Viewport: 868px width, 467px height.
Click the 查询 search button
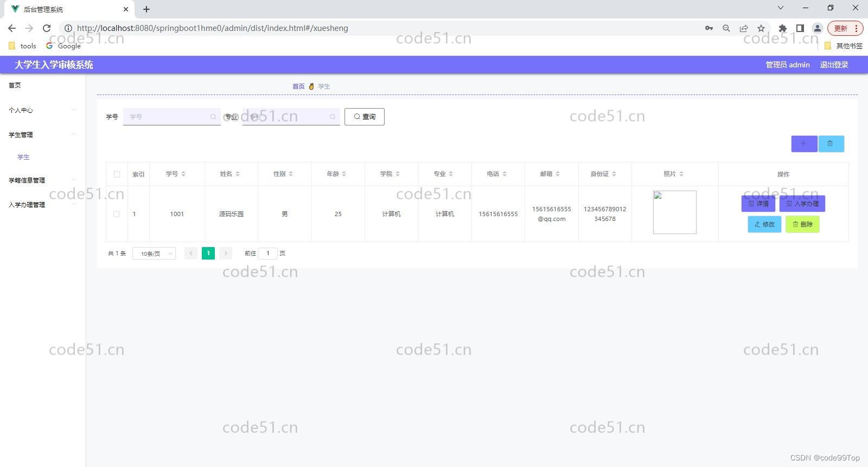coord(365,117)
